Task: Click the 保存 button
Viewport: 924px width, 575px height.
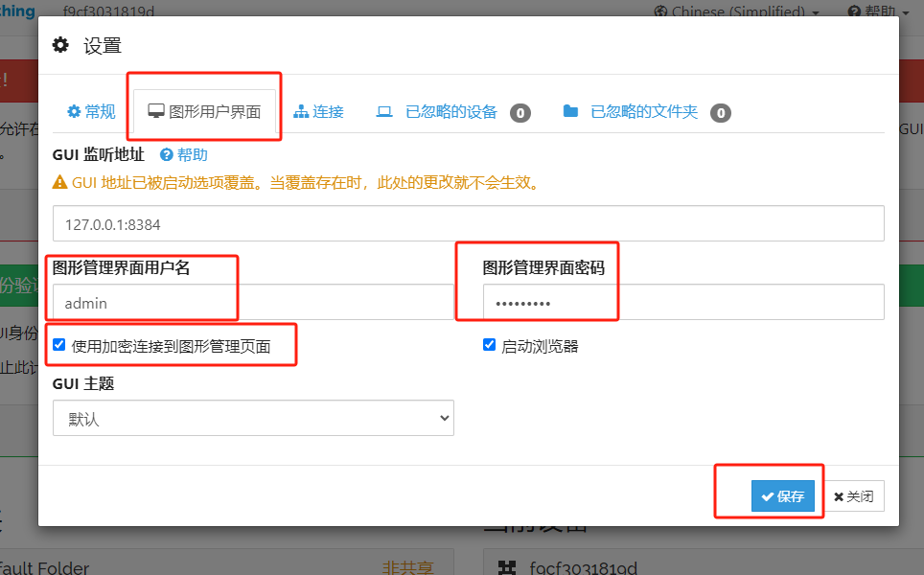Action: [x=782, y=496]
